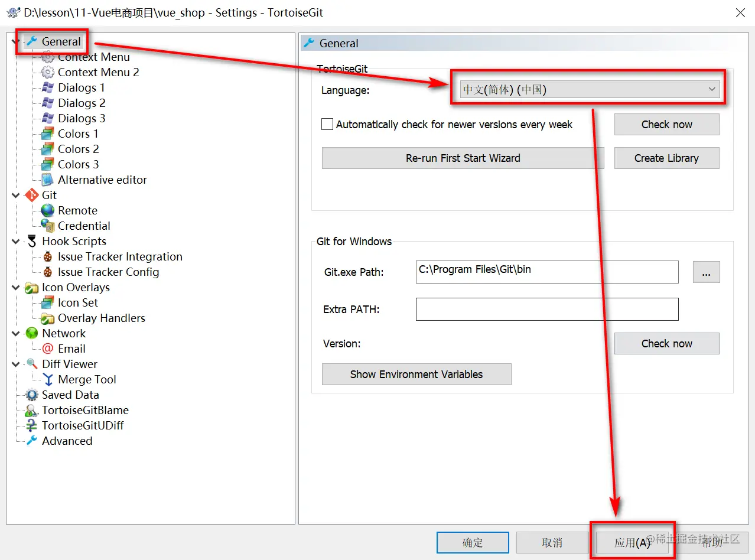Click the gear icon for Context Menu
Image resolution: width=755 pixels, height=560 pixels.
click(x=48, y=57)
